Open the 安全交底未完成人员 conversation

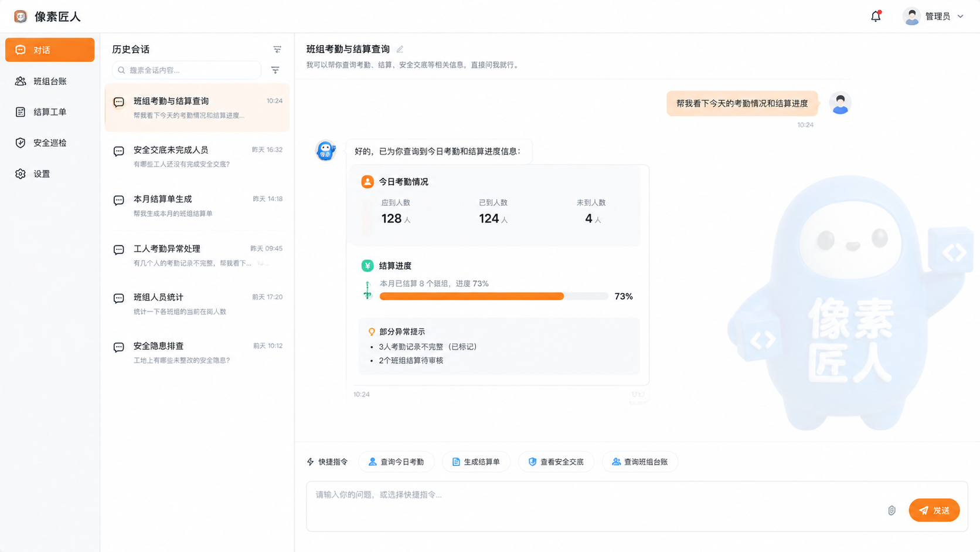[197, 157]
